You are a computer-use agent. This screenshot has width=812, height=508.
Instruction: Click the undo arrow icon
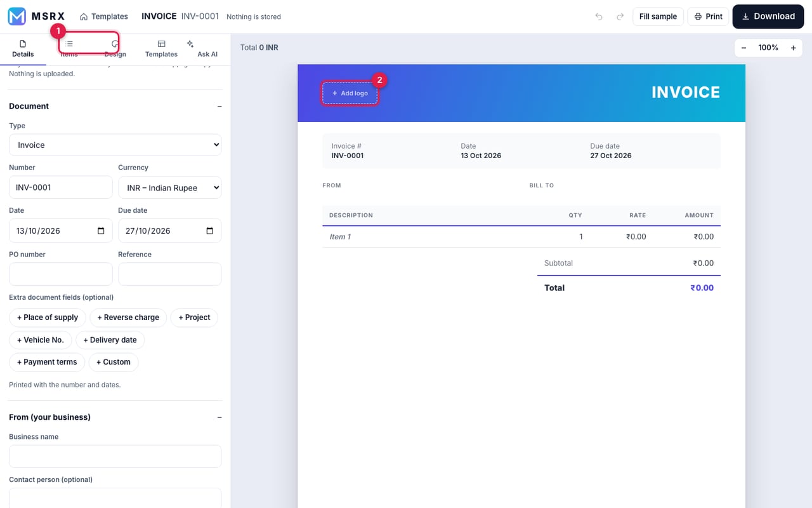[599, 17]
